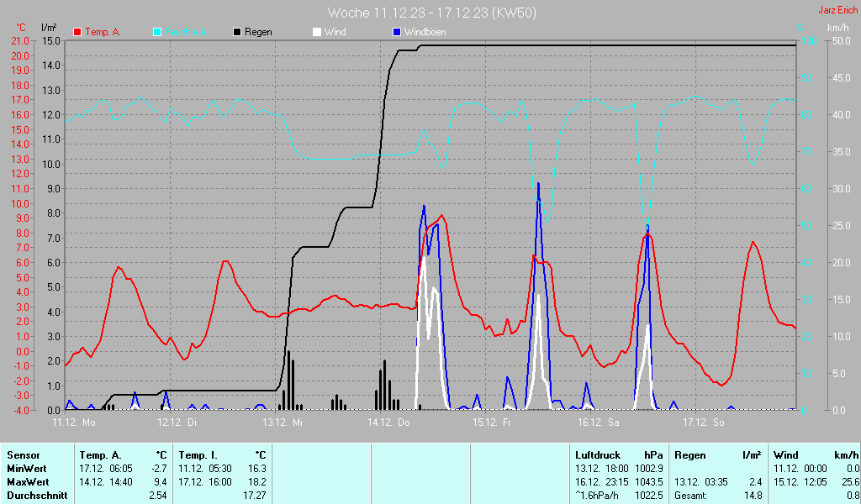Click the '^1.6hPa/h' pressure trend
Viewport: 861px width, 504px height.
point(596,496)
